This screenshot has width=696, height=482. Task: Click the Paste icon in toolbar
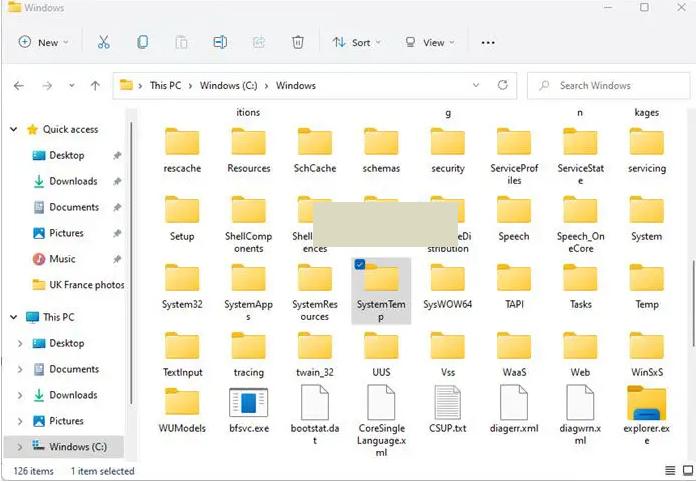click(181, 42)
